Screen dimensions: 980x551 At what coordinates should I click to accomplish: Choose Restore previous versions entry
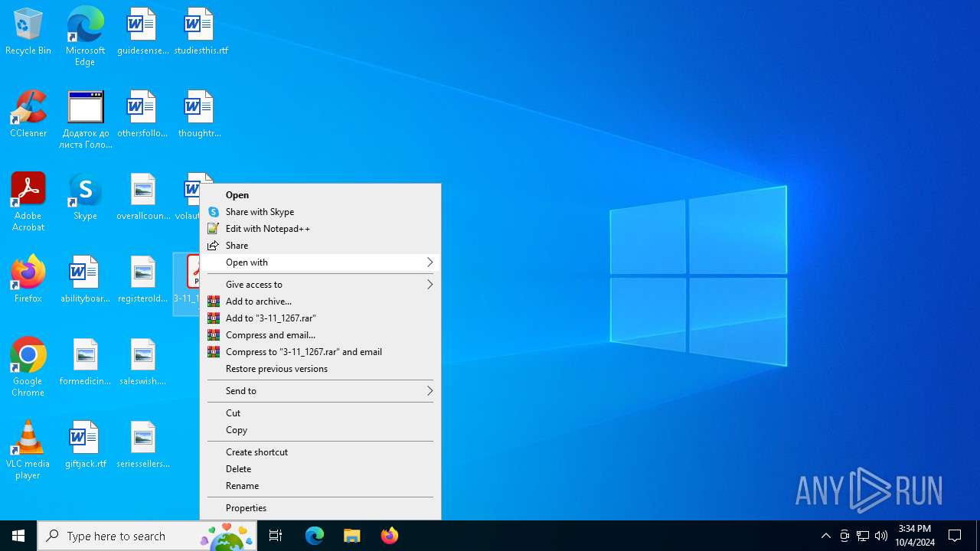pos(320,369)
